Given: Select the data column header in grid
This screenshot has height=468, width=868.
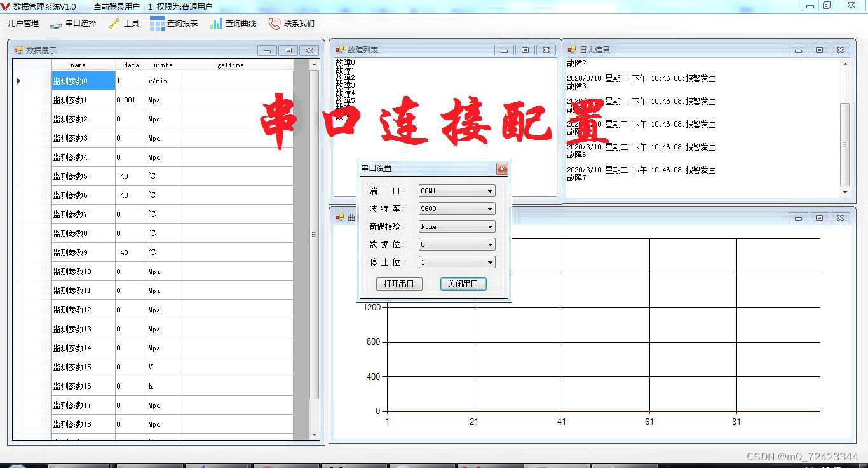Looking at the screenshot, I should coord(131,64).
